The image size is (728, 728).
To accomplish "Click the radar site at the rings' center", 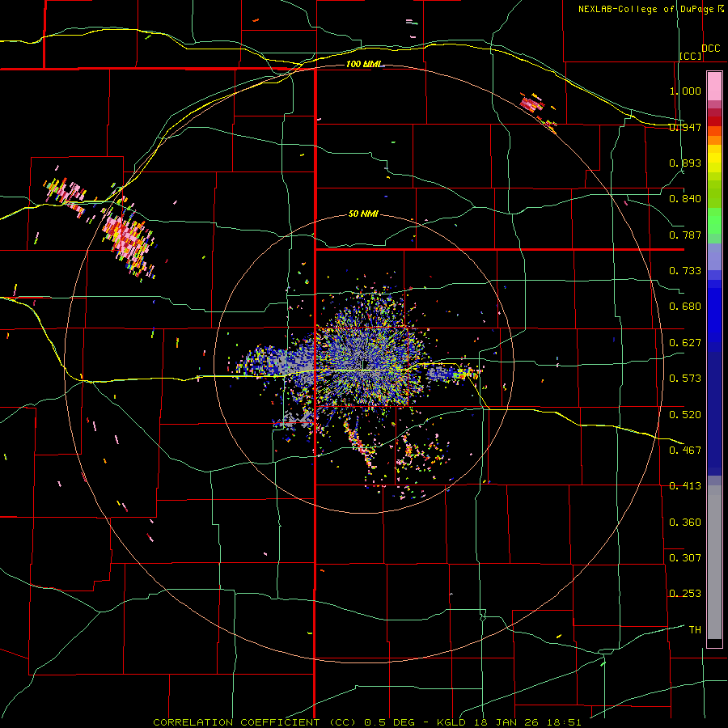I will pos(363,365).
